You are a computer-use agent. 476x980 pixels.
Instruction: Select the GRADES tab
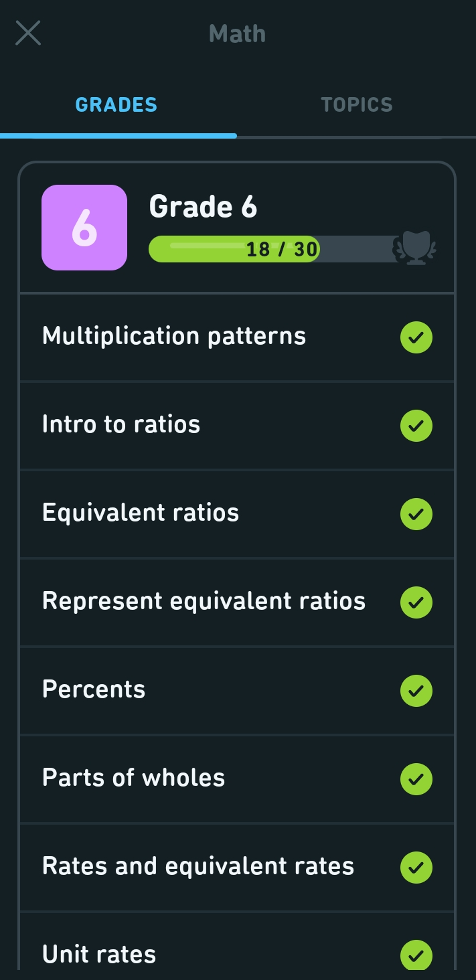[116, 104]
